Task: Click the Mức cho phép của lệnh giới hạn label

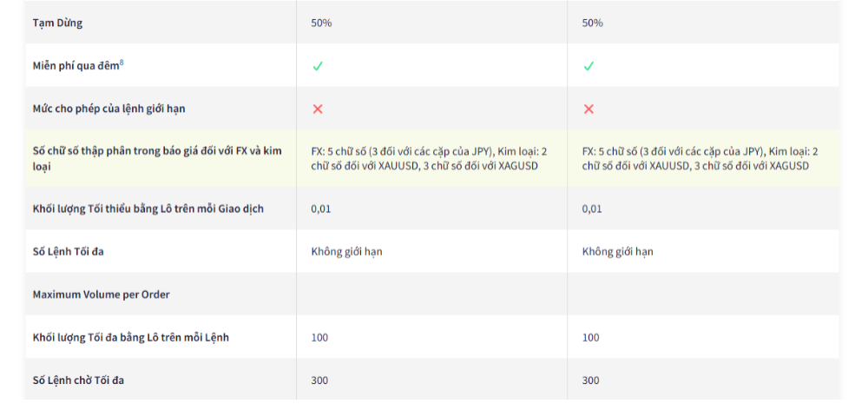Action: (x=108, y=109)
